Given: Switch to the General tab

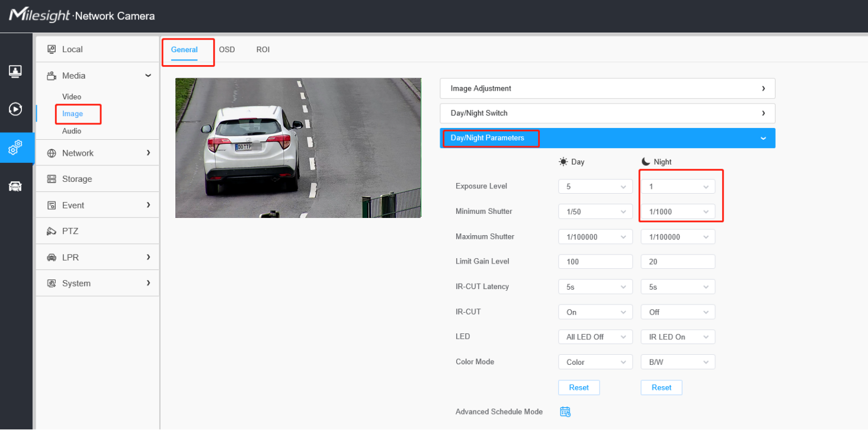Looking at the screenshot, I should click(184, 50).
